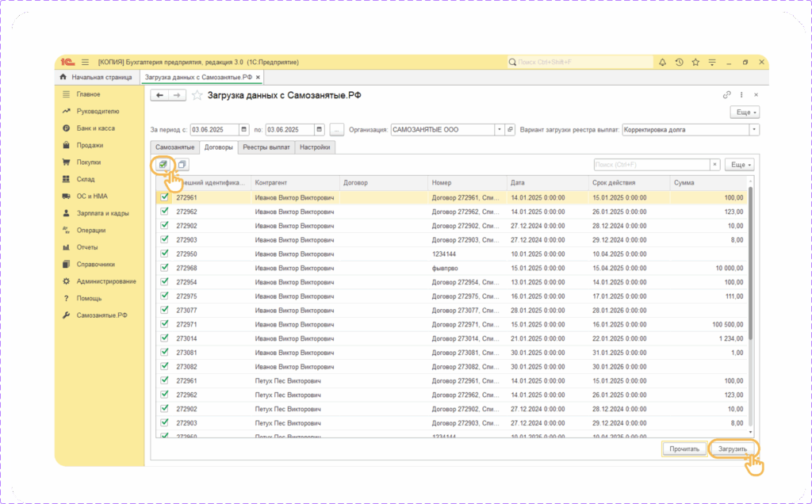Expand the payout registry load variant dropdown
The height and width of the screenshot is (504, 812).
[753, 129]
